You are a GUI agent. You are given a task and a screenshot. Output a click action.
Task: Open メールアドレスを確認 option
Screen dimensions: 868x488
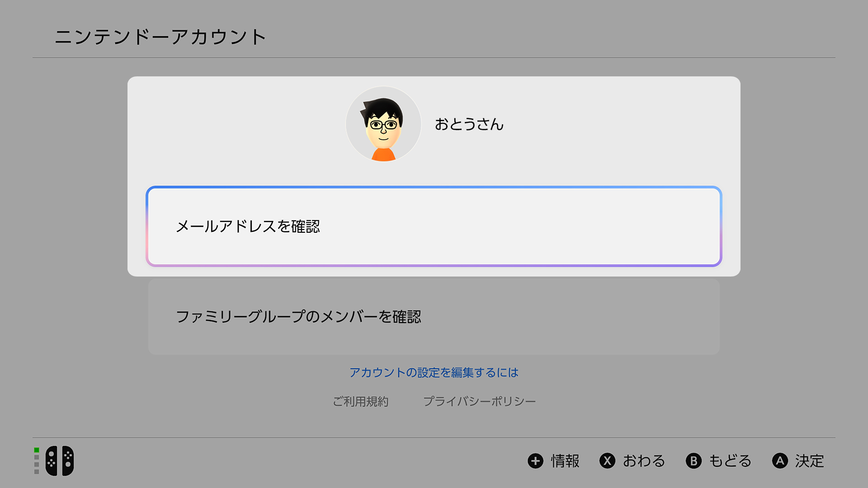point(434,226)
